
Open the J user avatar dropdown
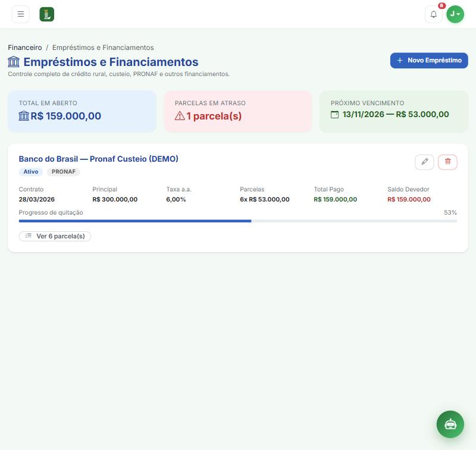coord(455,14)
